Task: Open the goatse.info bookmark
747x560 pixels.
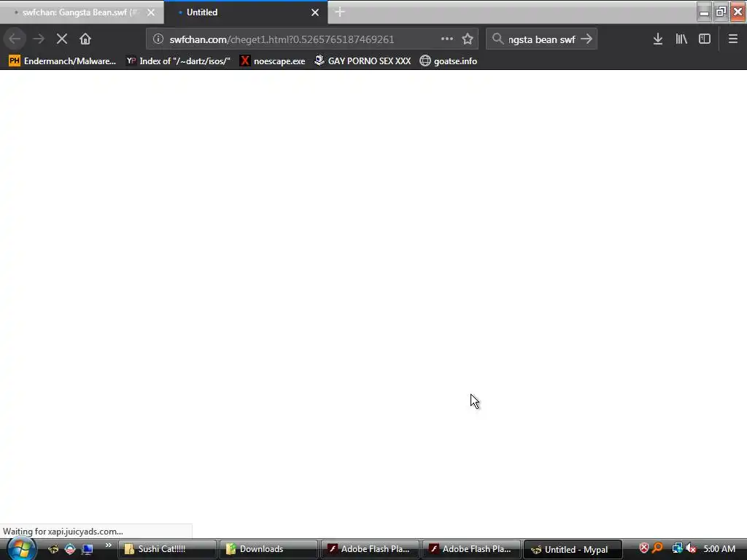Action: [449, 61]
